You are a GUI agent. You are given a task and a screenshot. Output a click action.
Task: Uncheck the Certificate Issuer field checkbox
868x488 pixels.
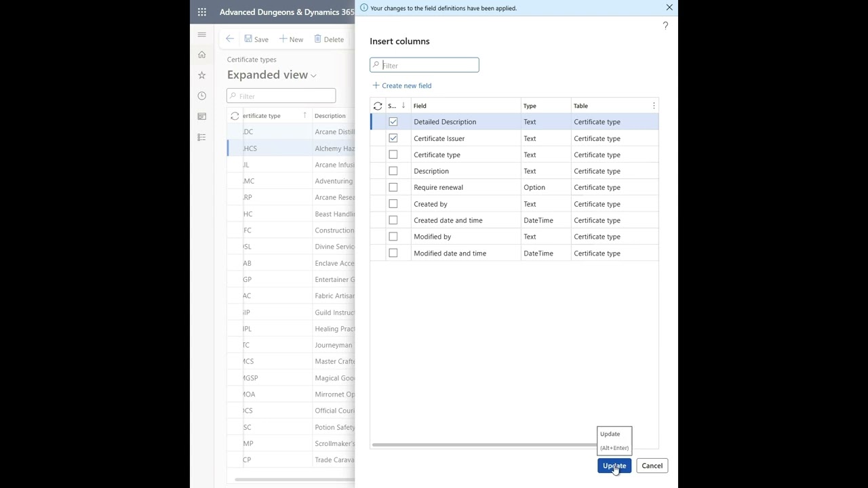coord(393,138)
